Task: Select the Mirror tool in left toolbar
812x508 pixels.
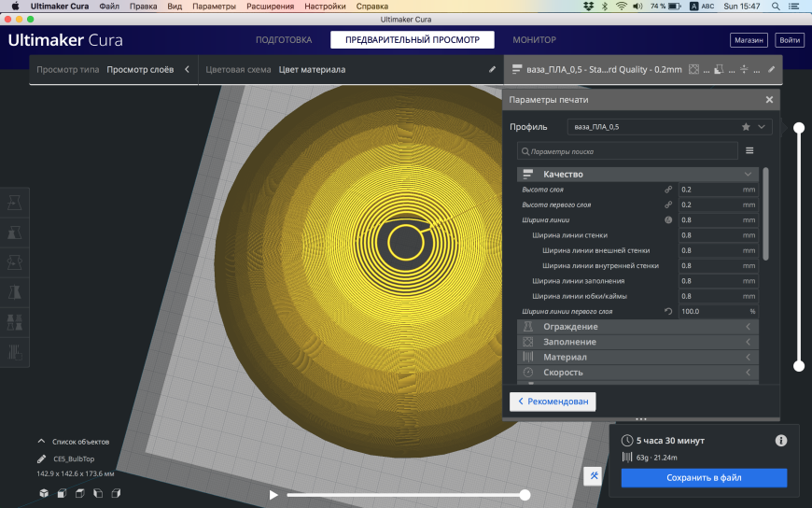Action: pos(15,293)
